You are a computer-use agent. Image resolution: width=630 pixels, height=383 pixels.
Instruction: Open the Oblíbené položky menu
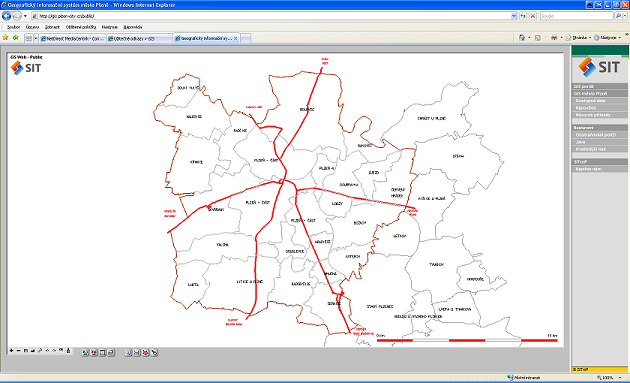tap(81, 27)
